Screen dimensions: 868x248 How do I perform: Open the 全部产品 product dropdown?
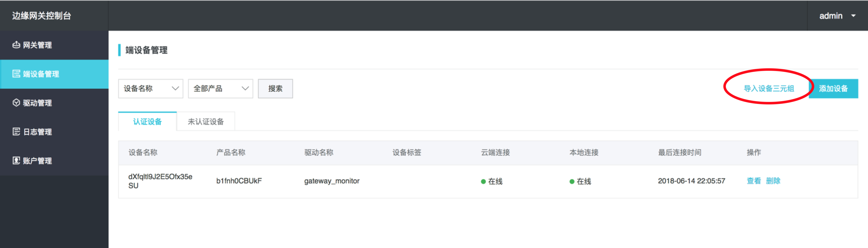[x=220, y=89]
